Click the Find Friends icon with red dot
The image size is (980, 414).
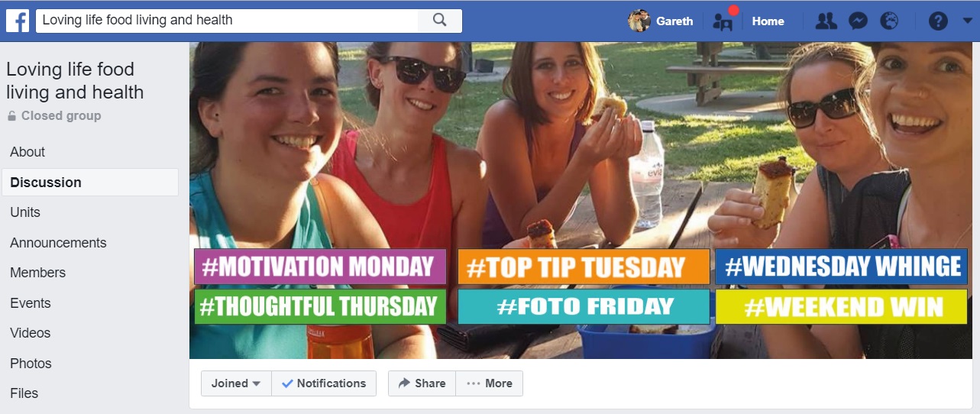(x=723, y=20)
